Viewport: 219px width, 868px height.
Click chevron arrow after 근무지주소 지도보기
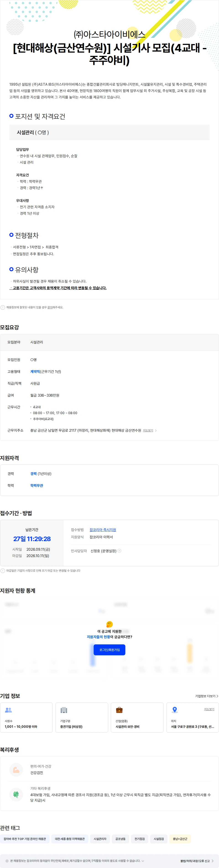click(156, 430)
